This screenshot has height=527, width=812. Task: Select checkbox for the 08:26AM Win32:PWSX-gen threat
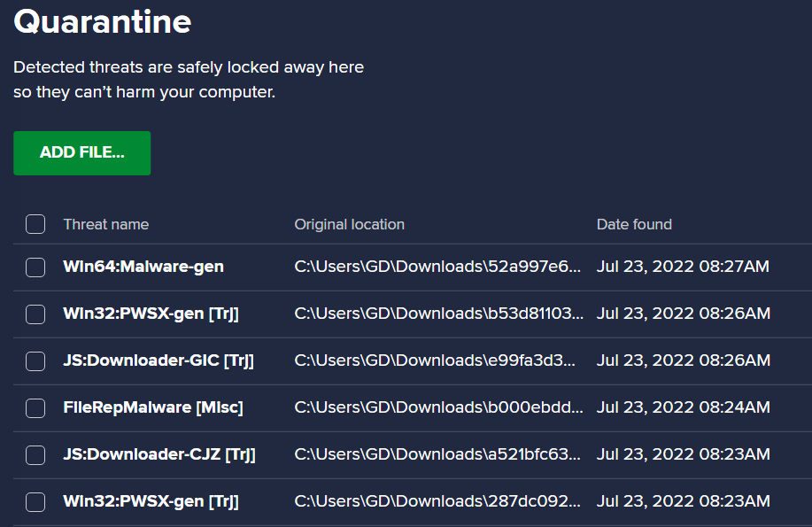click(x=35, y=314)
